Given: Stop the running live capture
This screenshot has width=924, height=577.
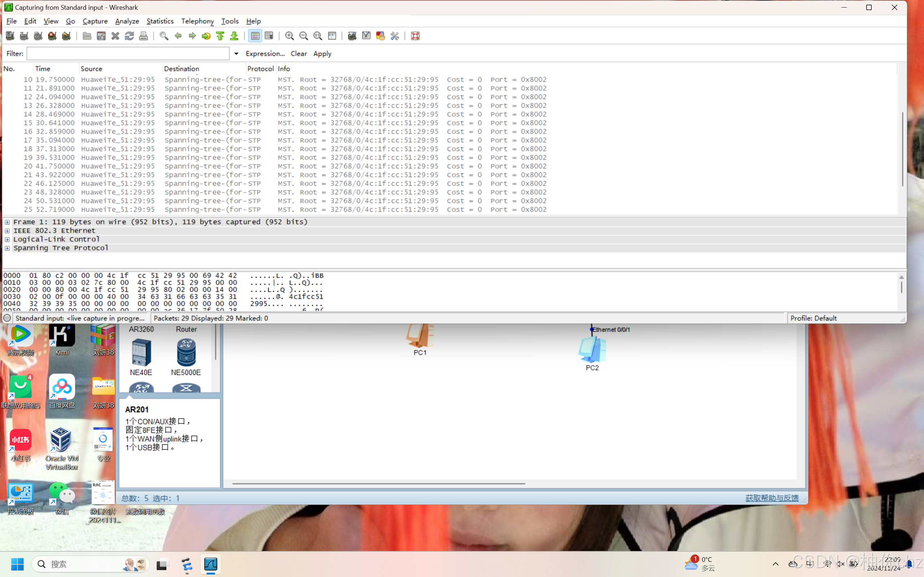Looking at the screenshot, I should [x=52, y=36].
